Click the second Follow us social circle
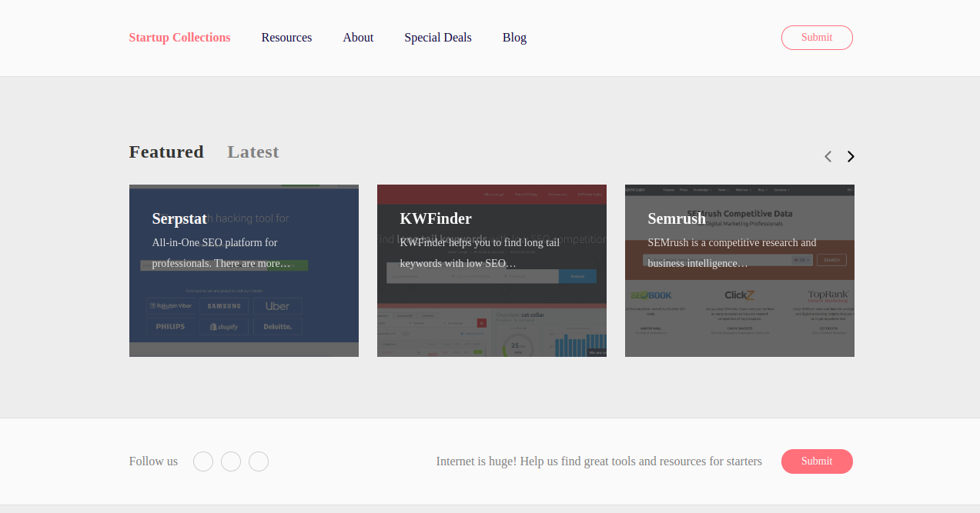 231,461
